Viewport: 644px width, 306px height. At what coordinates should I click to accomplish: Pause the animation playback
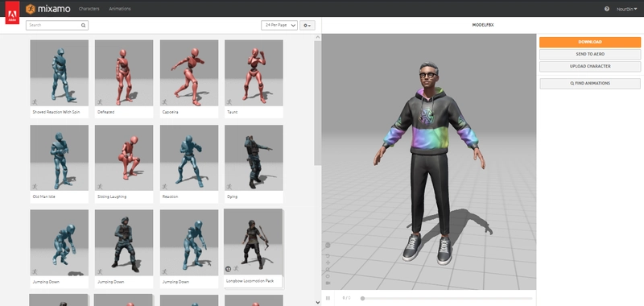[328, 298]
